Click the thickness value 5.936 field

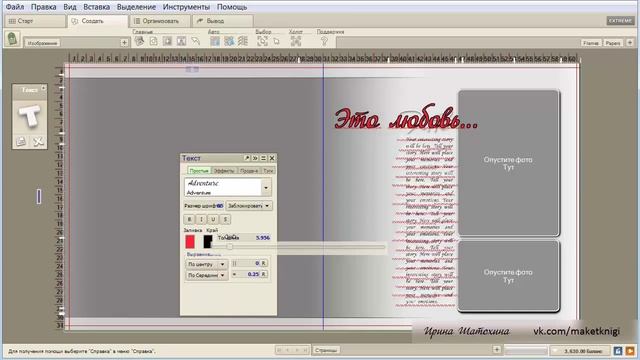(262, 238)
